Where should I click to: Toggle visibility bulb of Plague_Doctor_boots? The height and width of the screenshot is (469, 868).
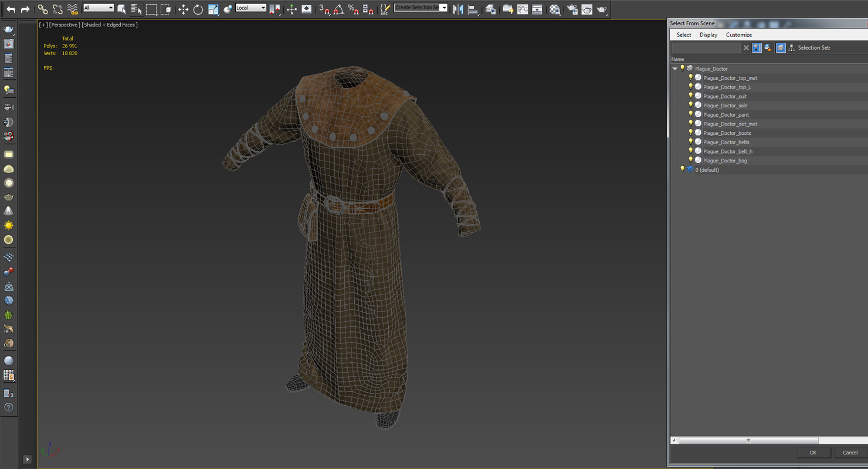click(x=691, y=132)
